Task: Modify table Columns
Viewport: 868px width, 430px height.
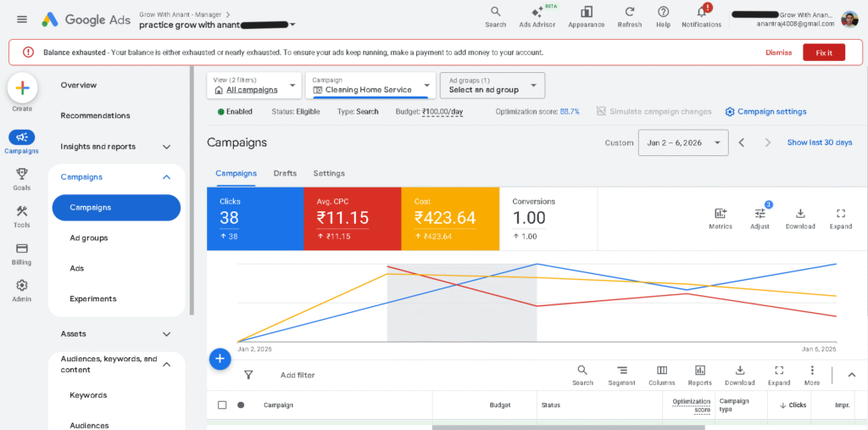Action: click(662, 376)
